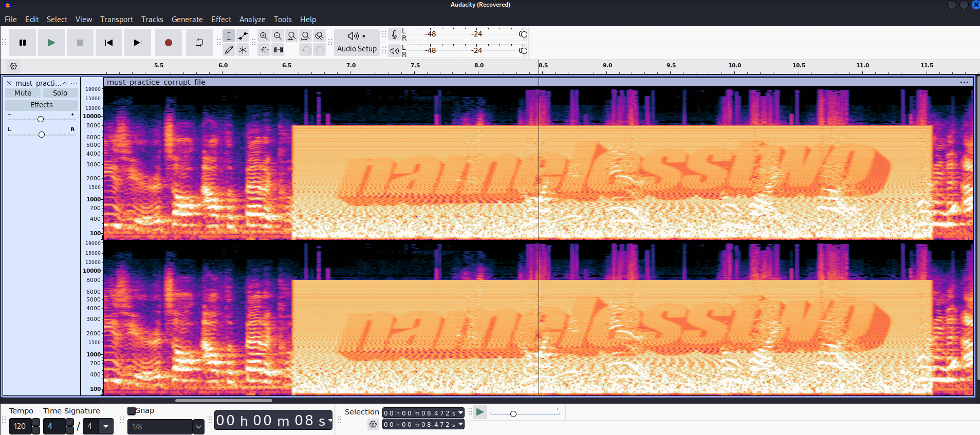
Task: Click the Pause playback button
Action: pyautogui.click(x=23, y=43)
